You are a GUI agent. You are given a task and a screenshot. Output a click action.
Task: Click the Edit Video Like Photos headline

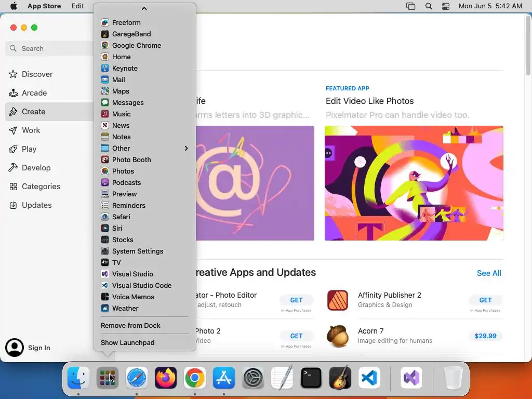click(x=369, y=101)
